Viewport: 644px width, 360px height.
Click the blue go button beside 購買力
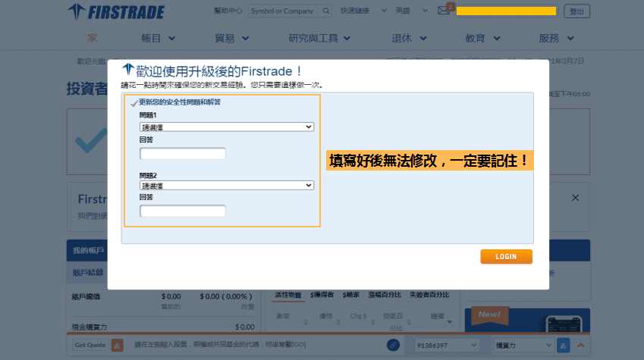click(x=563, y=346)
